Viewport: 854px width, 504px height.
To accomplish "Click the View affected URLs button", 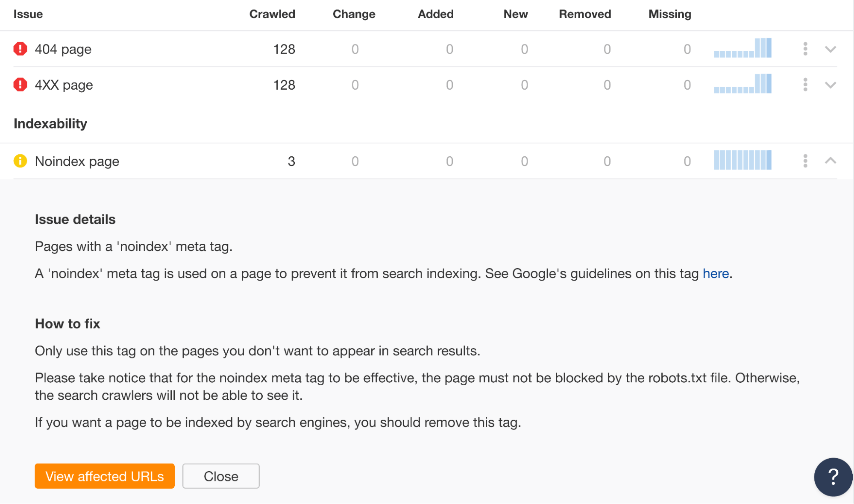I will tap(104, 476).
